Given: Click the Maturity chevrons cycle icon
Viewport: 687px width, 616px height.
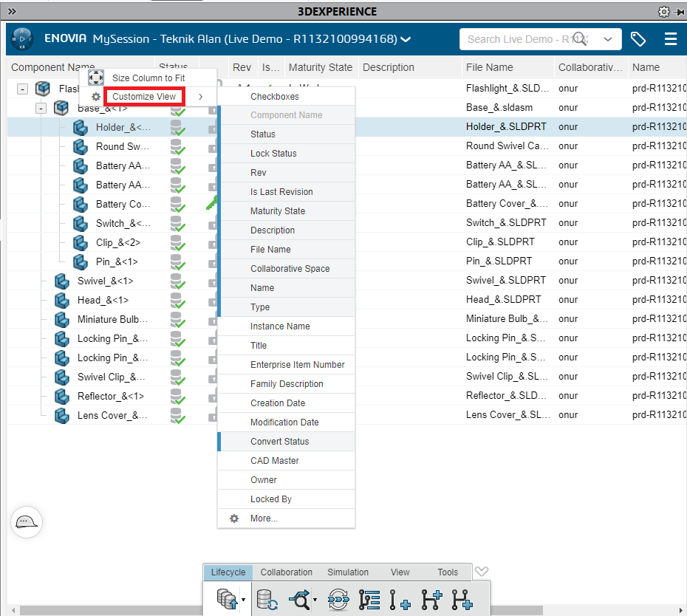Looking at the screenshot, I should [338, 598].
